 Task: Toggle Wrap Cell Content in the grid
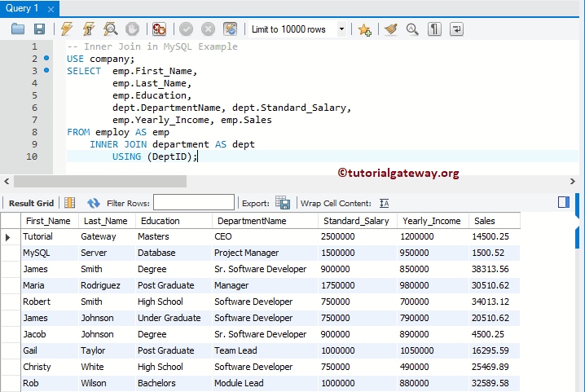385,203
